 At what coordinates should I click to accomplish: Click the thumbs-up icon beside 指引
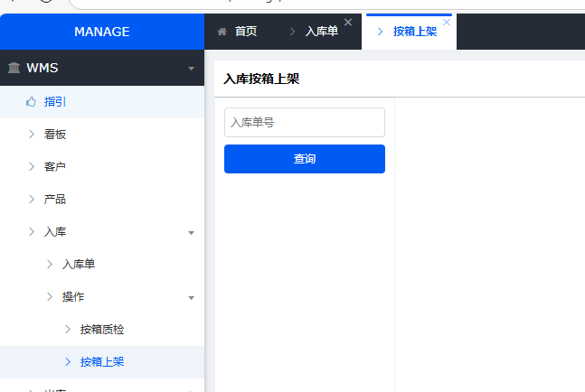(31, 102)
